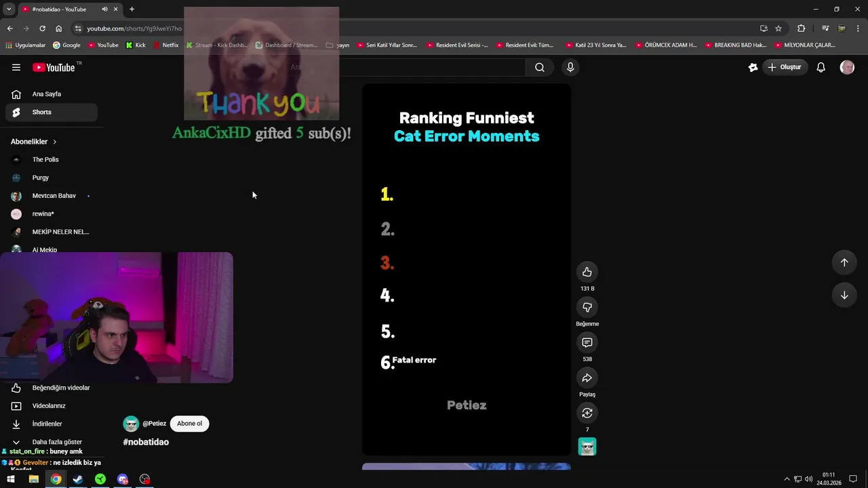Show hidden system tray icons
The height and width of the screenshot is (488, 868).
tap(787, 479)
